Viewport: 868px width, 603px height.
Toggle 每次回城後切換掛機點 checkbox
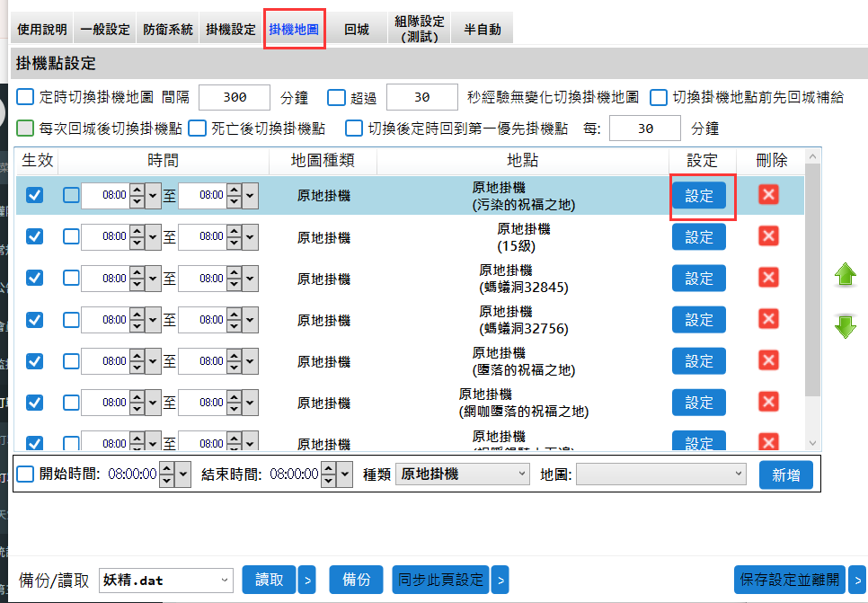point(25,128)
